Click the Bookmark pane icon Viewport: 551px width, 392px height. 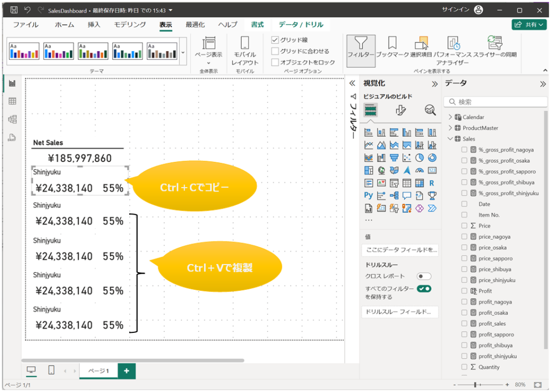pos(392,47)
